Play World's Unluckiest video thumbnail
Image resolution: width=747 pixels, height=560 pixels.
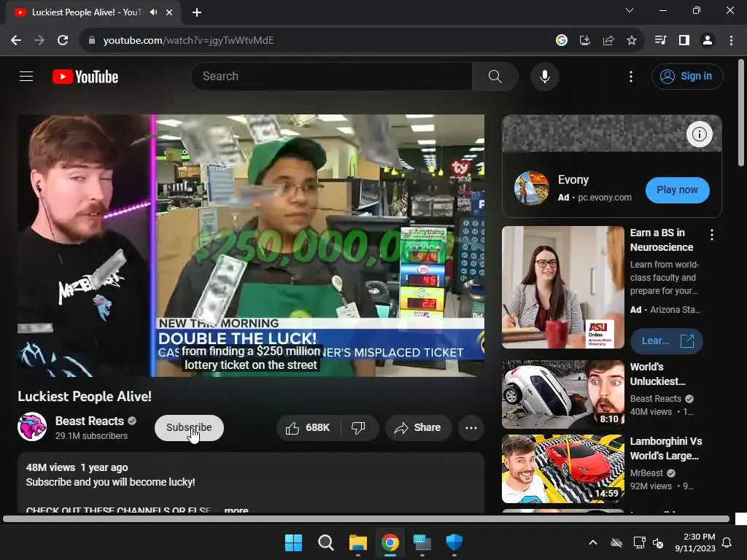[x=562, y=394]
